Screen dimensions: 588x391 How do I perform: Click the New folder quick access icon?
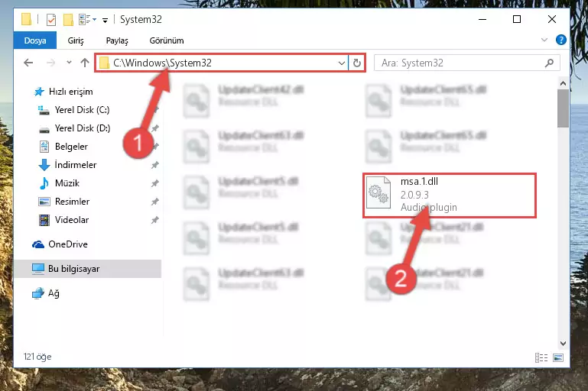pyautogui.click(x=68, y=20)
